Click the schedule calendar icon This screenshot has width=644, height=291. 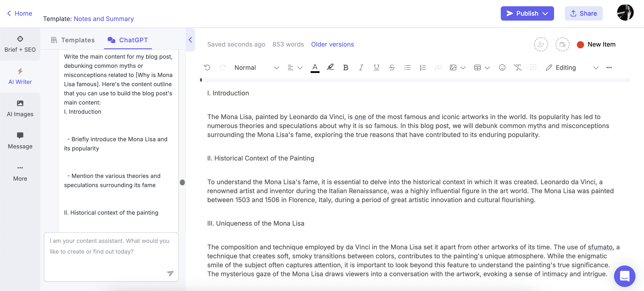coord(562,45)
